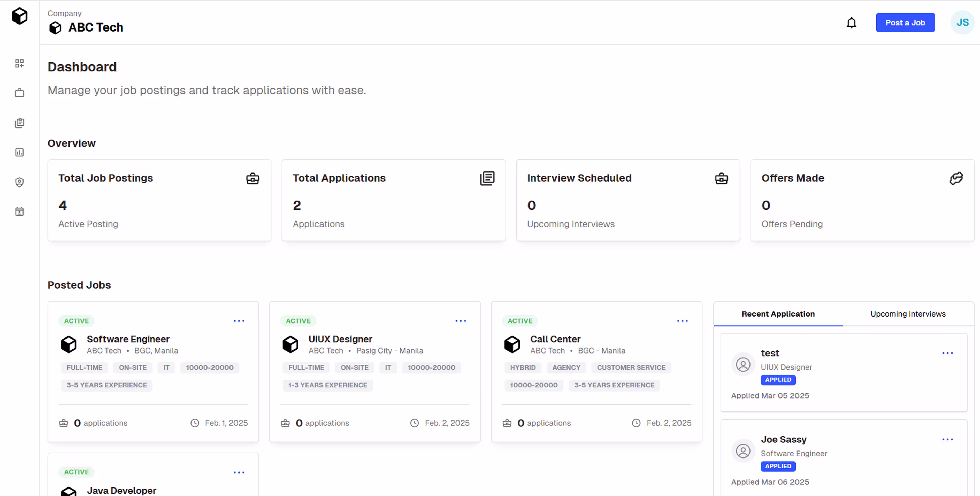Click clock icon beside Feb. 1, 2025
The width and height of the screenshot is (980, 496).
point(195,423)
